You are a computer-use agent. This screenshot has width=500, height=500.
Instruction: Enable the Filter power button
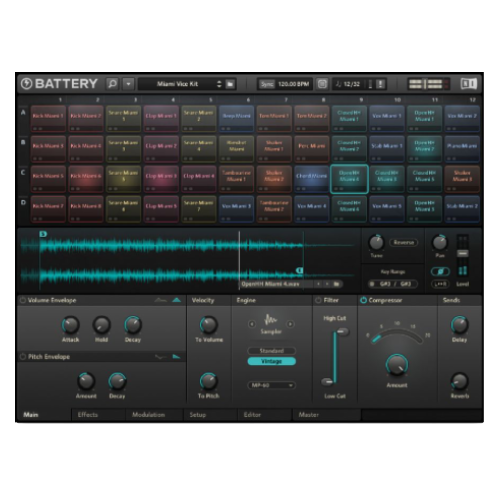tap(318, 300)
